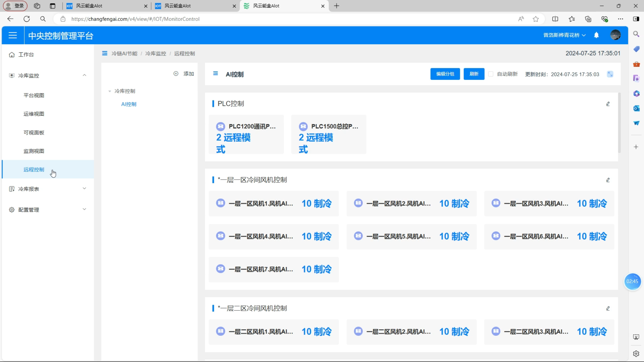The height and width of the screenshot is (362, 644).
Task: Click the list icon beside AI控制 title
Action: (x=215, y=73)
